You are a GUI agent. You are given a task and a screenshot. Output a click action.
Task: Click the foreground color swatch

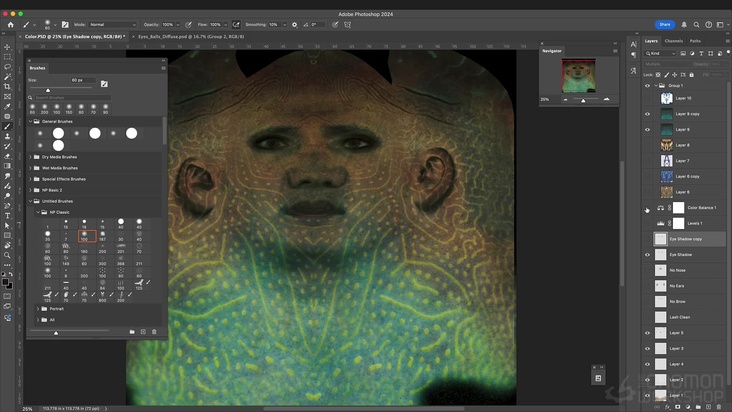tap(5, 282)
